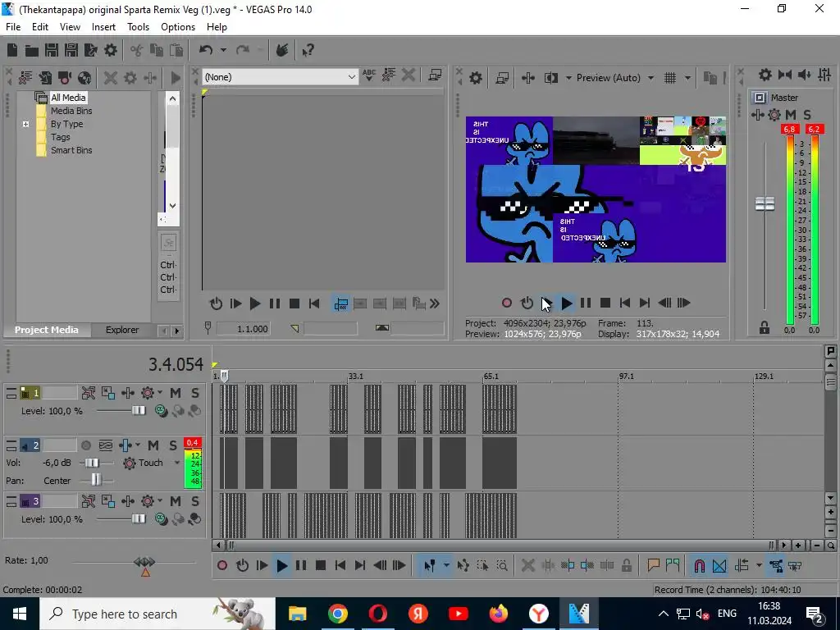
Task: Switch to the Project Media tab
Action: tap(46, 330)
